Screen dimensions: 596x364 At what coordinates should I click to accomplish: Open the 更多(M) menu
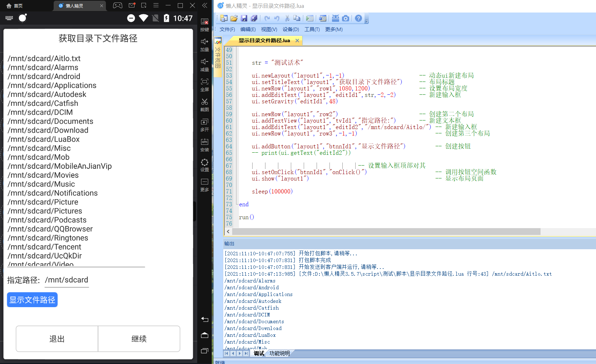tap(334, 29)
